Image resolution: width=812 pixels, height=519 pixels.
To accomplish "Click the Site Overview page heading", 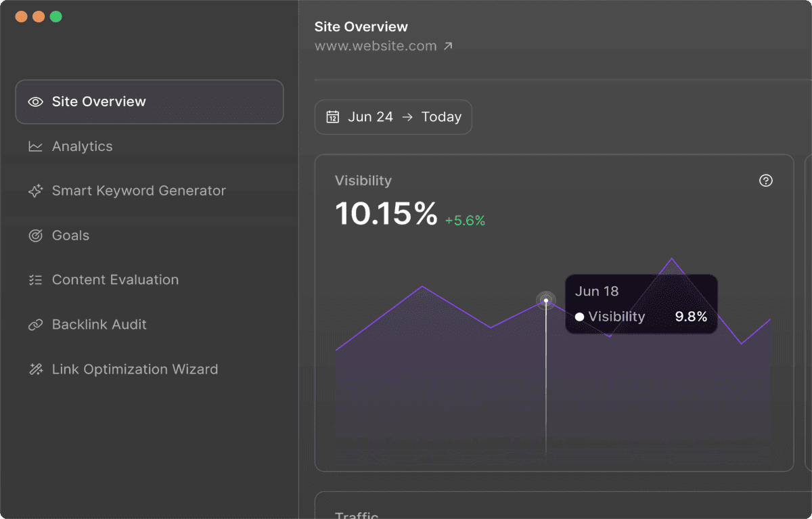I will pyautogui.click(x=361, y=27).
